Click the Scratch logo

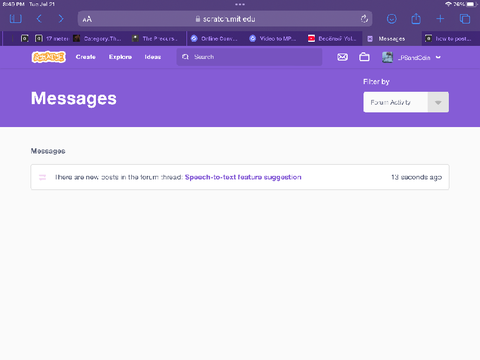49,57
